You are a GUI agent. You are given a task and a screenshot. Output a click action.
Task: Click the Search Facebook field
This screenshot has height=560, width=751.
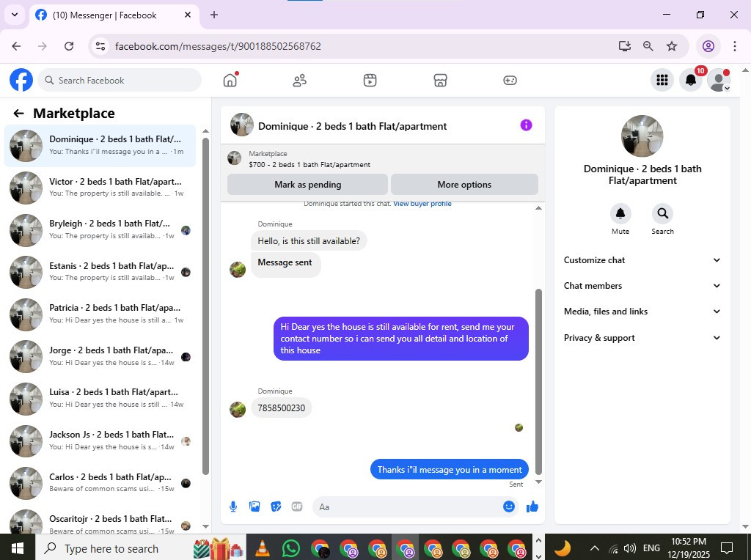(x=120, y=80)
